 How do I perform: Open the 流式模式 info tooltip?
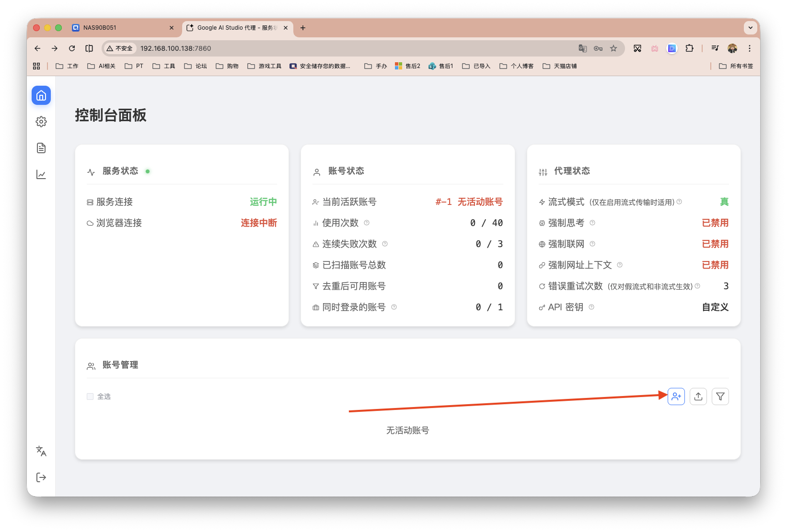coord(679,202)
